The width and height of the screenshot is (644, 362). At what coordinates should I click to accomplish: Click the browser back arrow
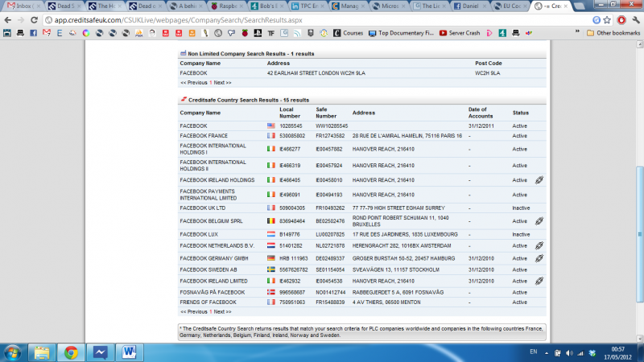(8, 19)
